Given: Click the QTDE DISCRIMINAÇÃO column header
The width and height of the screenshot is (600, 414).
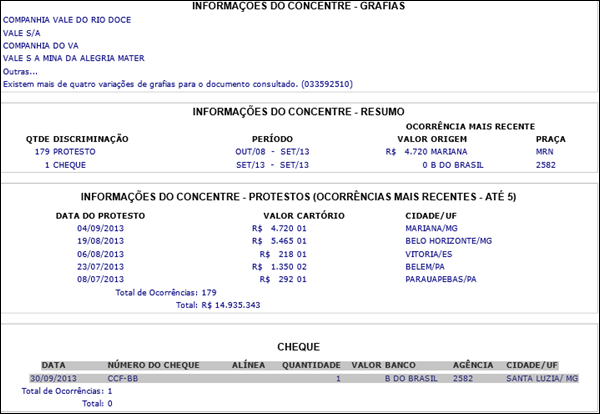Looking at the screenshot, I should click(77, 139).
